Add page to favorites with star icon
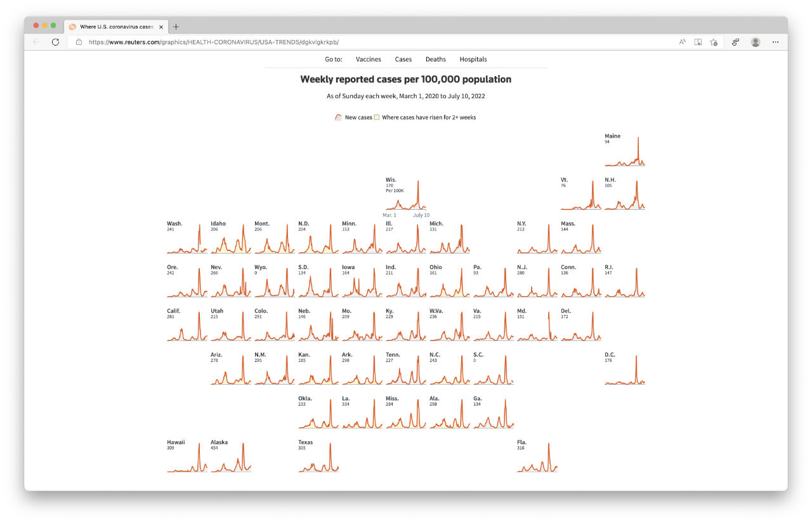 point(714,42)
